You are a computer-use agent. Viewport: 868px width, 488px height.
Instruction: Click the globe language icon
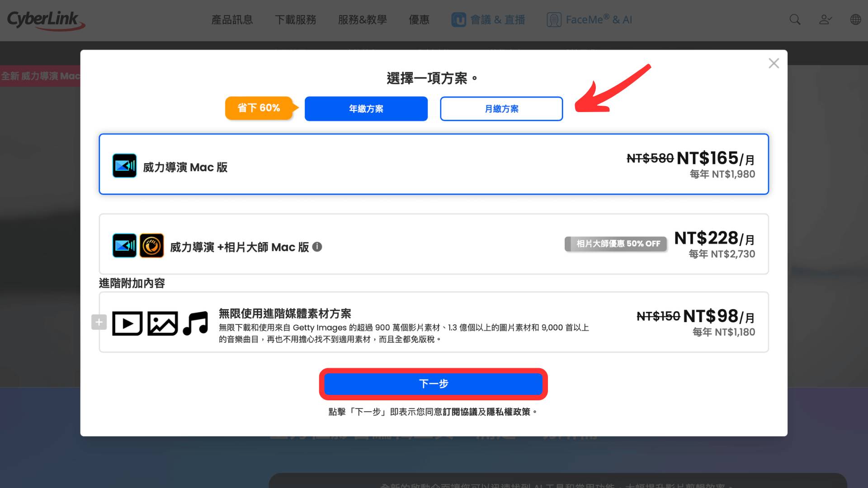pyautogui.click(x=855, y=20)
